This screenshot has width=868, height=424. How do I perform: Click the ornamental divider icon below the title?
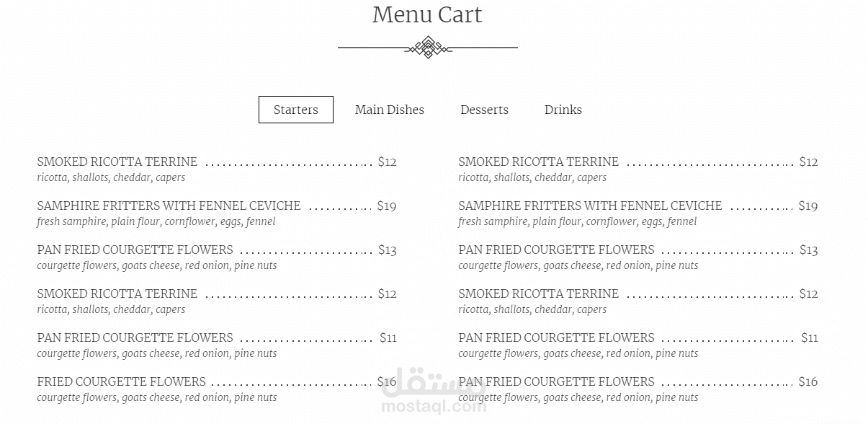[427, 48]
